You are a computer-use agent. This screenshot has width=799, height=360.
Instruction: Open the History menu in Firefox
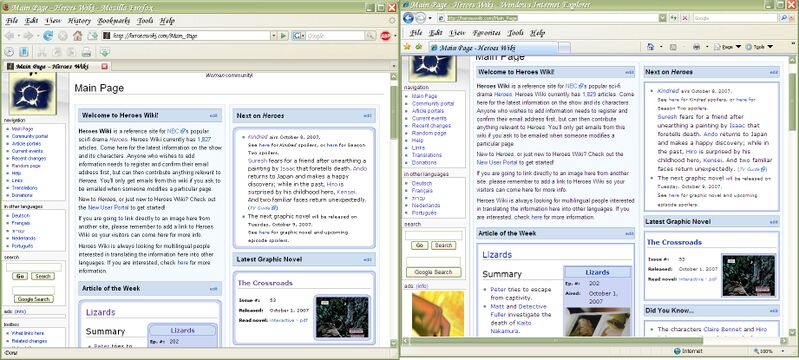78,21
